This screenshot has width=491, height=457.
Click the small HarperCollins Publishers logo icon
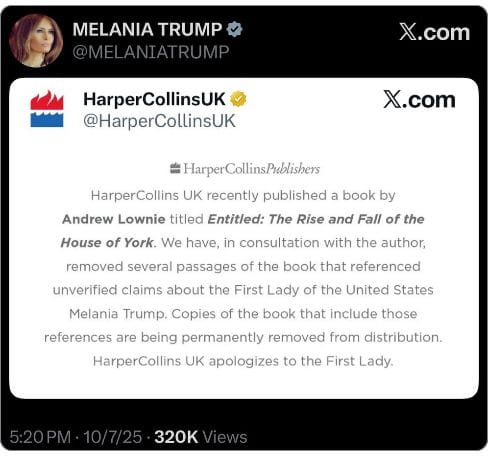(175, 168)
